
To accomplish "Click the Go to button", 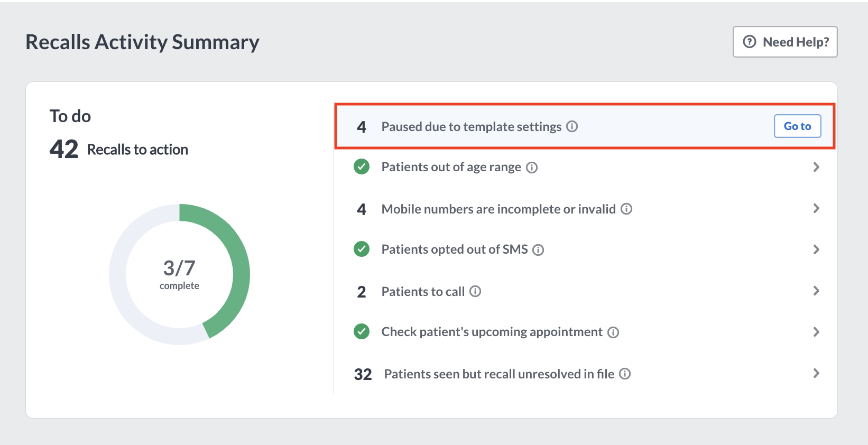I will tap(797, 126).
